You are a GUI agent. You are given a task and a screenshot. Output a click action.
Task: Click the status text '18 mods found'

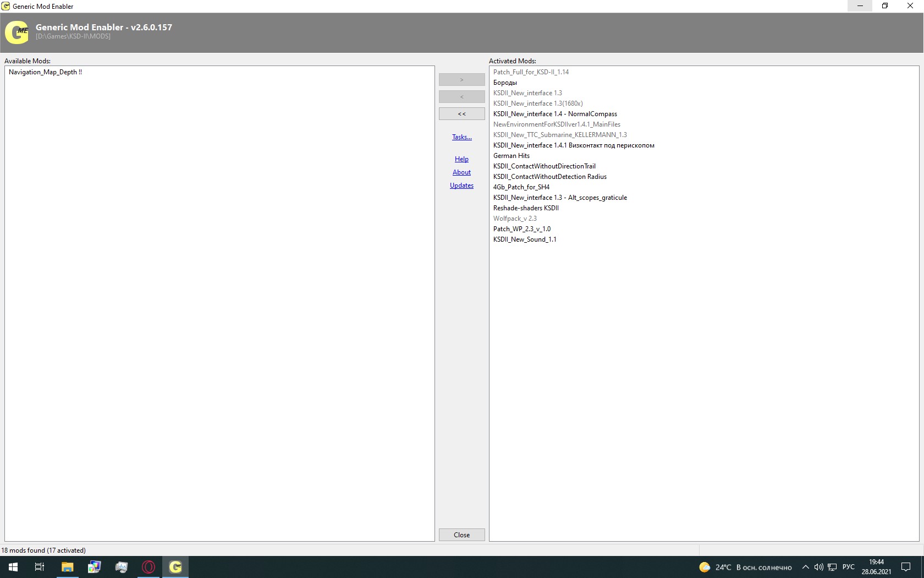point(23,550)
